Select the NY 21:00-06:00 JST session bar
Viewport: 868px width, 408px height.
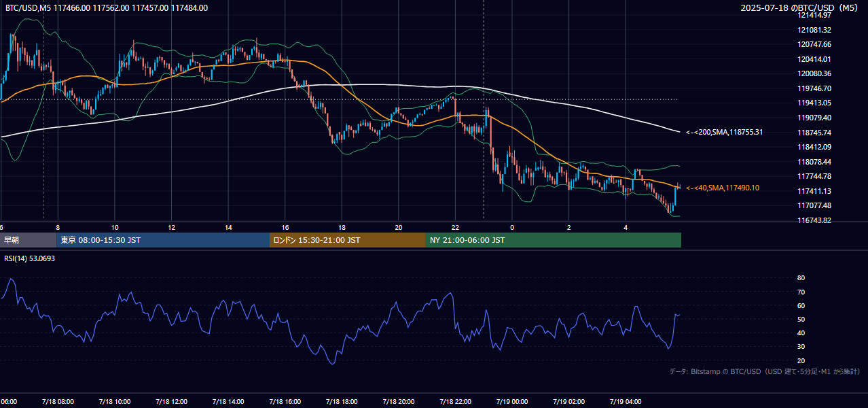click(554, 240)
